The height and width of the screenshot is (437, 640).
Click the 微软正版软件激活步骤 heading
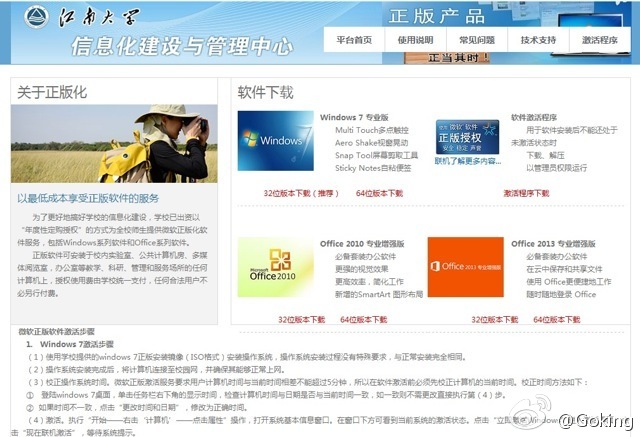click(x=56, y=331)
